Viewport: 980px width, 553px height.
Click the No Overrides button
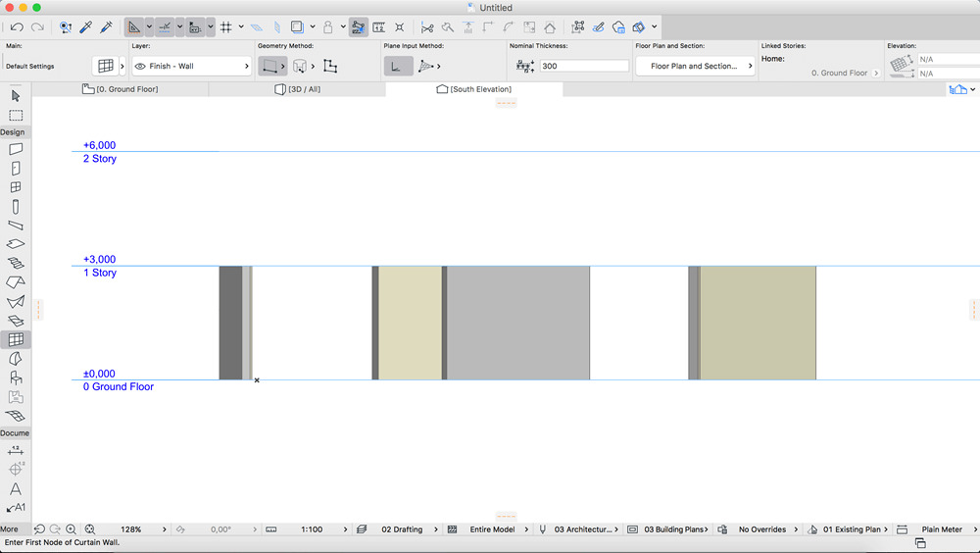click(762, 529)
